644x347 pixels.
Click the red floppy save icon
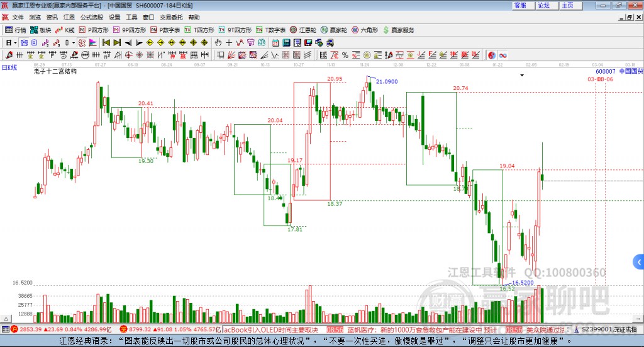coord(308,43)
